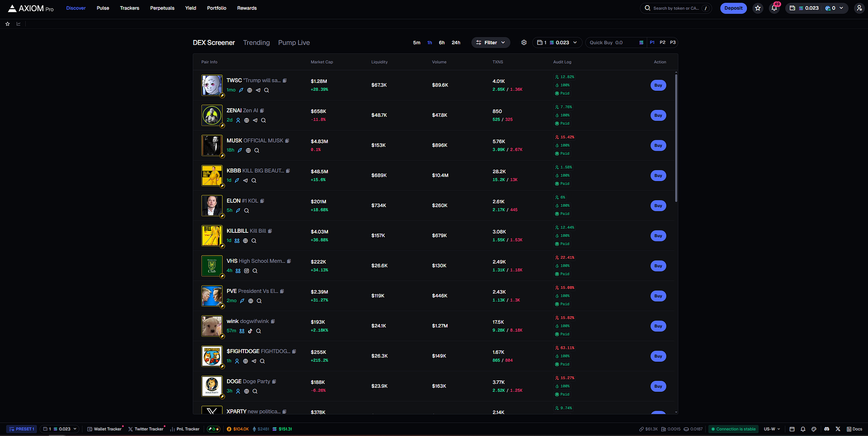Open account settings user icon
The width and height of the screenshot is (868, 436).
click(x=859, y=8)
